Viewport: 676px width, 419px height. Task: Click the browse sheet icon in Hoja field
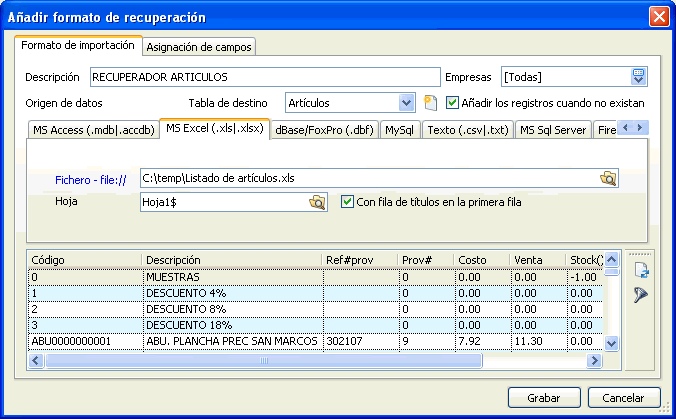[317, 202]
